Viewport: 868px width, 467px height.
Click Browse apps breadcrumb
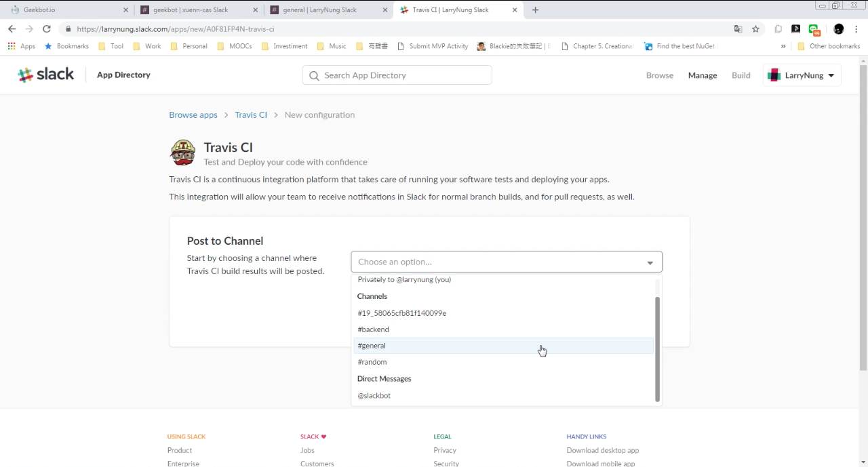point(193,115)
